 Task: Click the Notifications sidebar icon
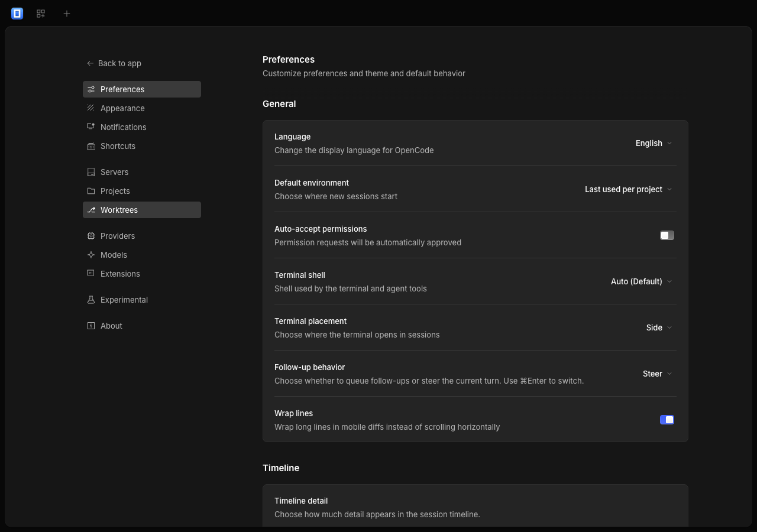(90, 127)
